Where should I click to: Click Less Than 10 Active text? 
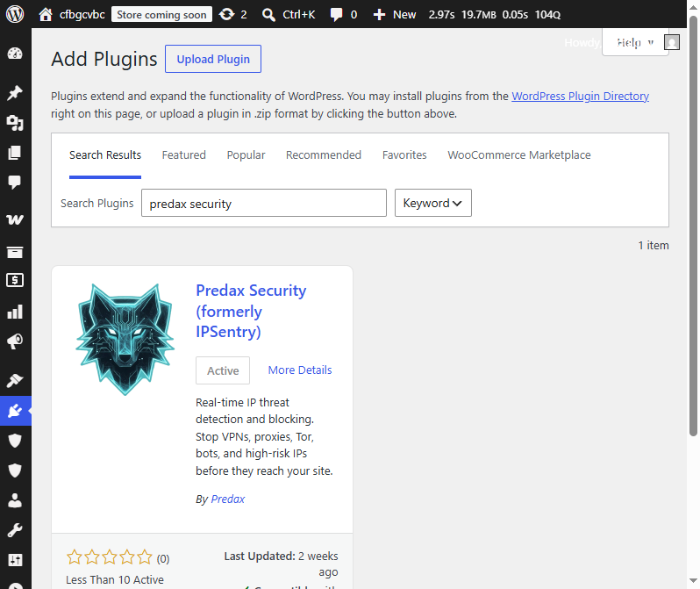point(115,579)
